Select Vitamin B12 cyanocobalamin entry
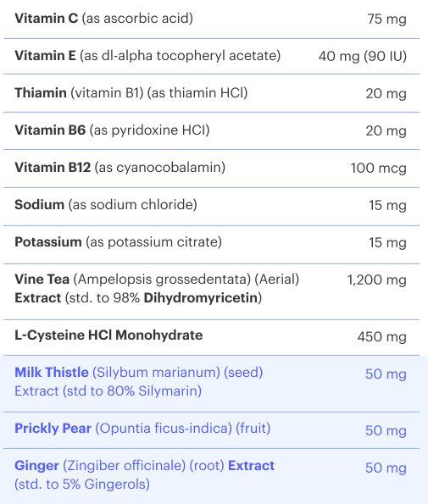The image size is (428, 504). (x=120, y=168)
